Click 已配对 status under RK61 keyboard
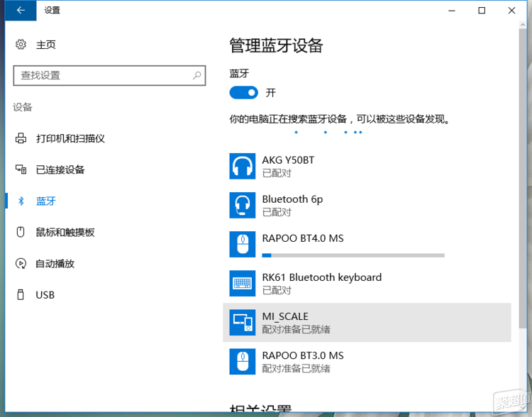 (277, 291)
